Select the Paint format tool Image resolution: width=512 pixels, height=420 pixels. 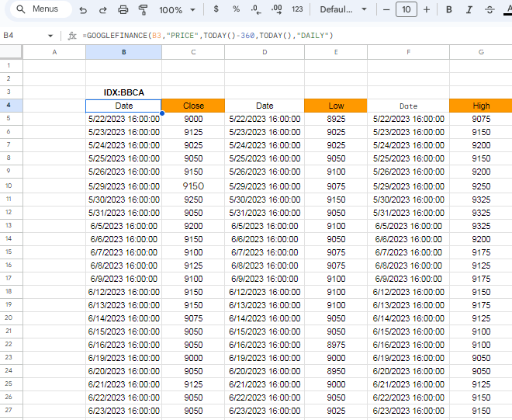click(143, 10)
